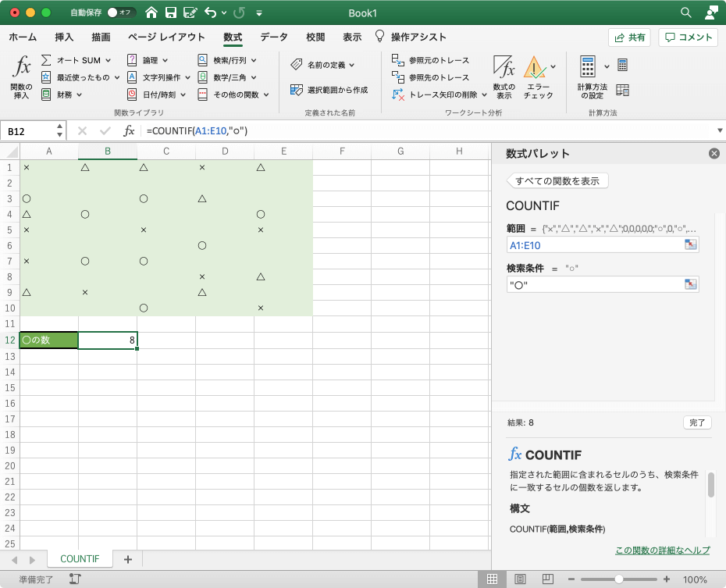Click range selector icon for 範囲 field
Screen dimensions: 726x588
pos(690,244)
